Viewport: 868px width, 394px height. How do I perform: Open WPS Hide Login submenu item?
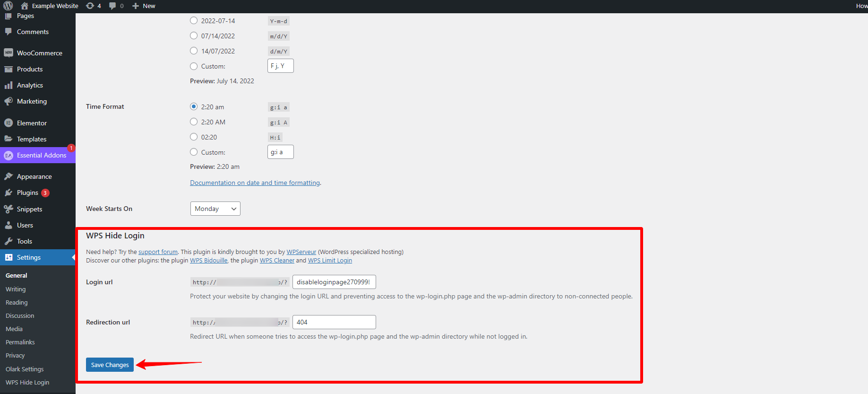(x=27, y=382)
